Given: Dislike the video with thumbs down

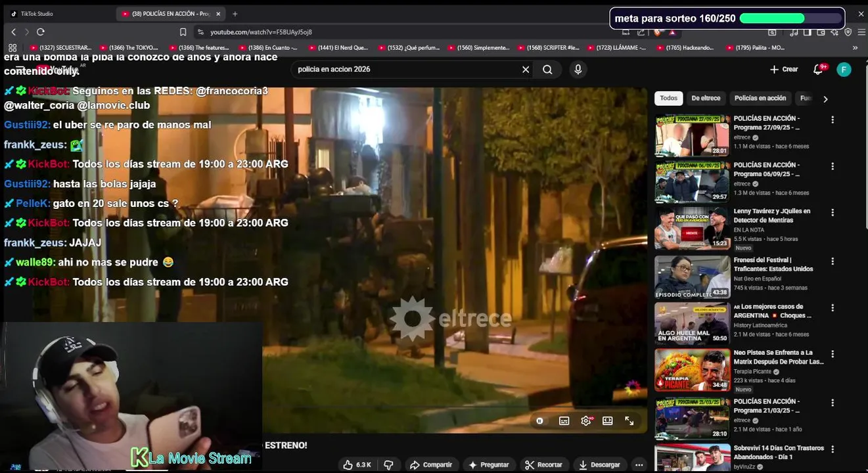Looking at the screenshot, I should (388, 465).
